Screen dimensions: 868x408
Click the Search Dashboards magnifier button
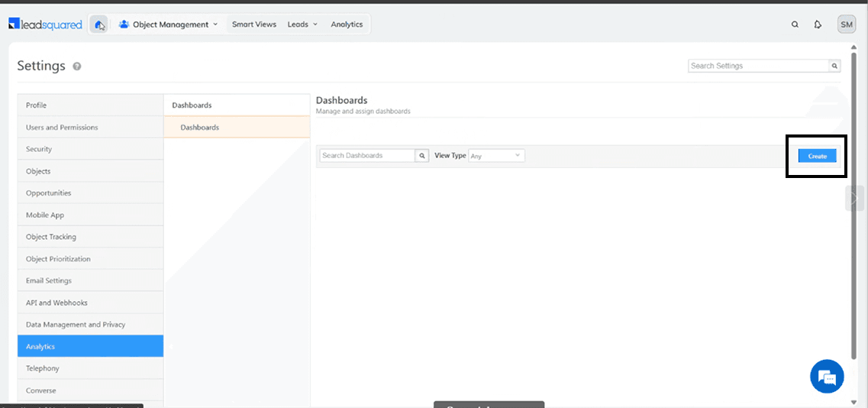[x=422, y=156]
